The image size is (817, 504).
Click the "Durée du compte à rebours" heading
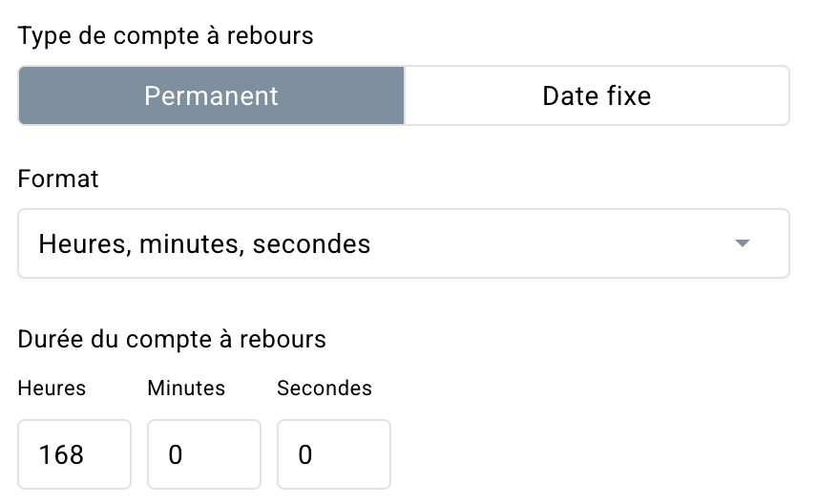click(x=172, y=339)
